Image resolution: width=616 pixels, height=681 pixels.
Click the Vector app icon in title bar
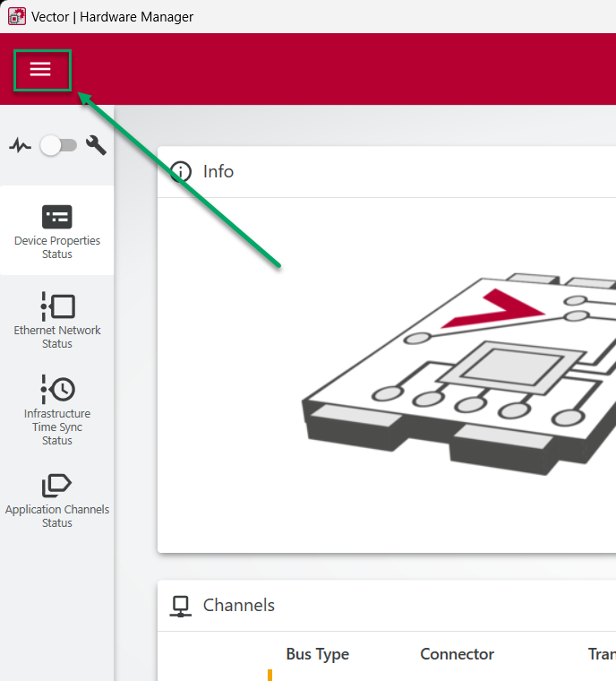tap(17, 16)
